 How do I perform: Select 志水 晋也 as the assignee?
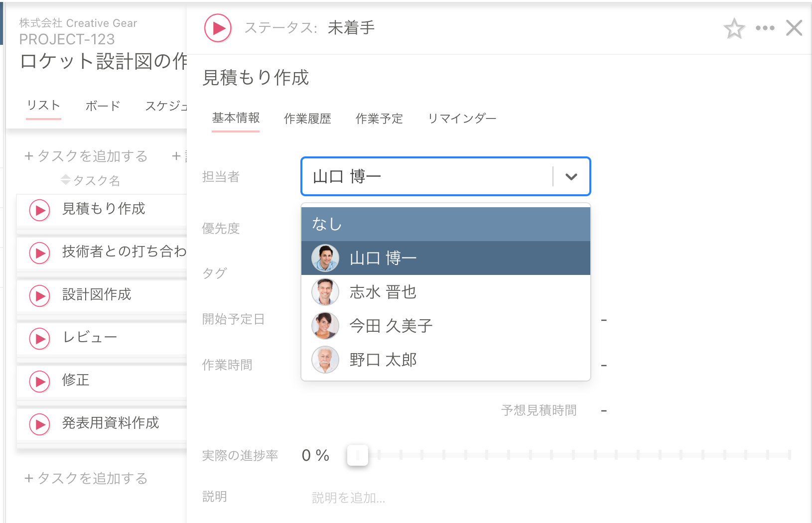pyautogui.click(x=383, y=292)
